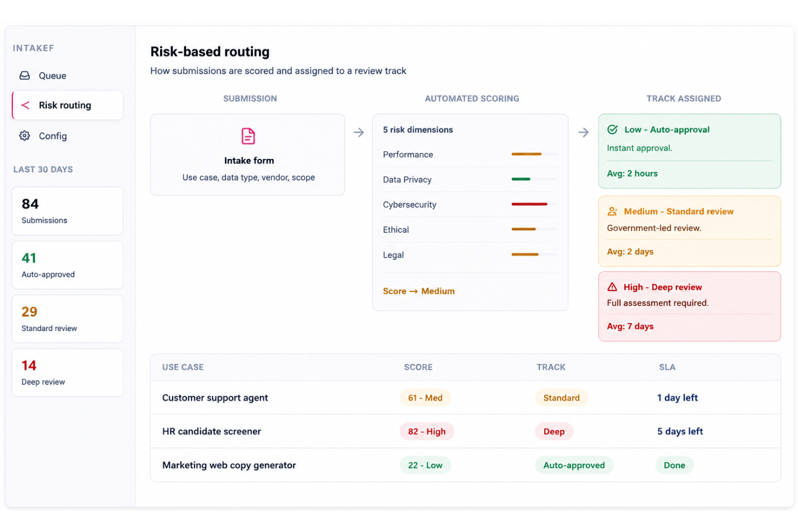Open the 84 Submissions stat card
798x532 pixels.
(x=67, y=211)
